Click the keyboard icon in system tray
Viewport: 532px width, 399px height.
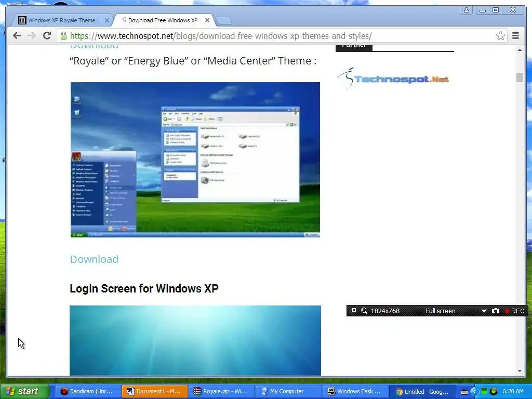(464, 392)
